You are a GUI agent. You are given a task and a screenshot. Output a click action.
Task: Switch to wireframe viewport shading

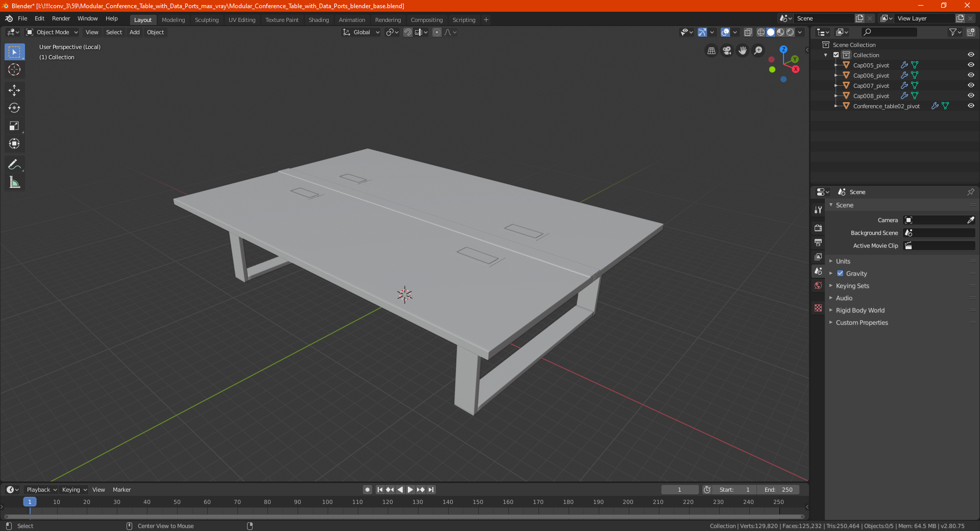point(761,32)
